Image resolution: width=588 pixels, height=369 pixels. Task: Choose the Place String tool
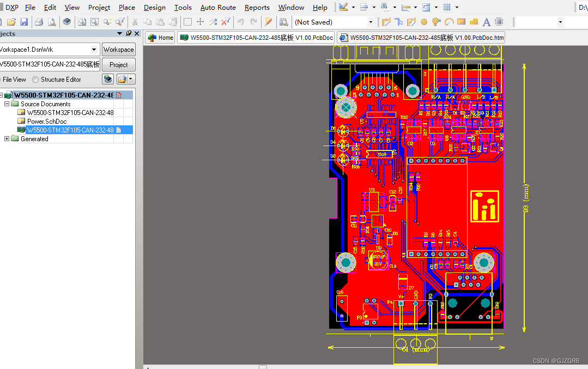(487, 22)
